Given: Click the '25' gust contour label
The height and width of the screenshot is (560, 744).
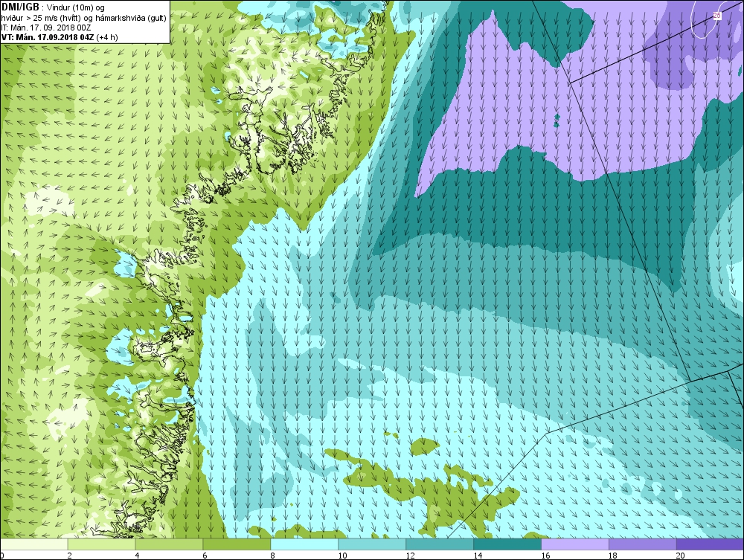Looking at the screenshot, I should 717,16.
